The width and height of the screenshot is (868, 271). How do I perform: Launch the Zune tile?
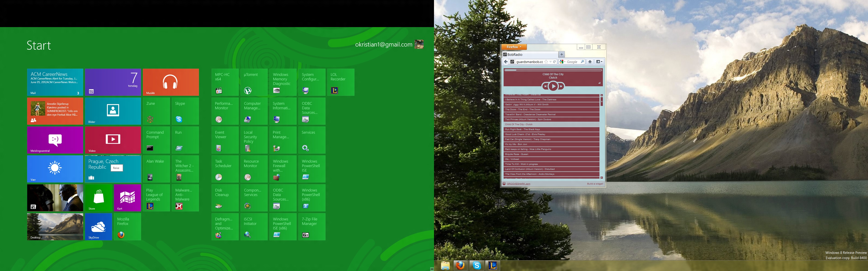[156, 111]
